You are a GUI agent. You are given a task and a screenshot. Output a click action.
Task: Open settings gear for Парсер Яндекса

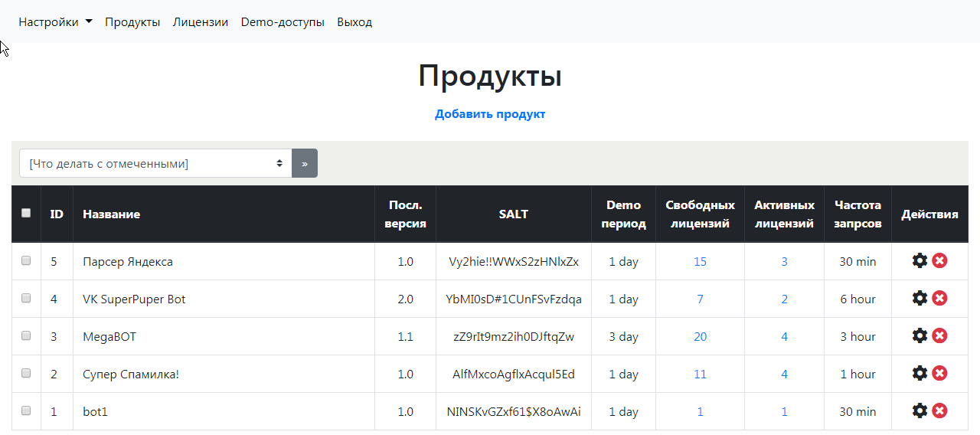(920, 261)
